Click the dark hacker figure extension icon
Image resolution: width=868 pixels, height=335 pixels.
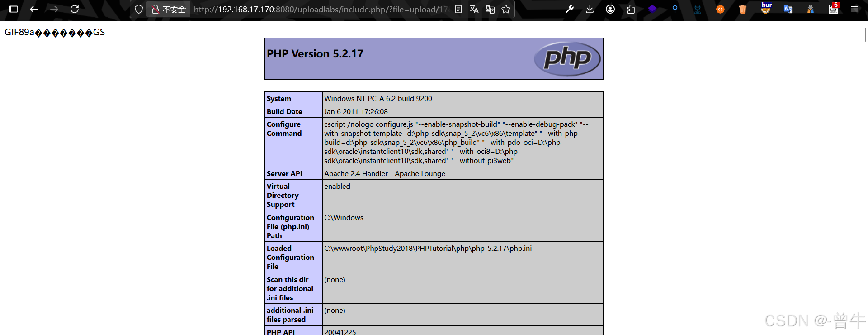[698, 9]
